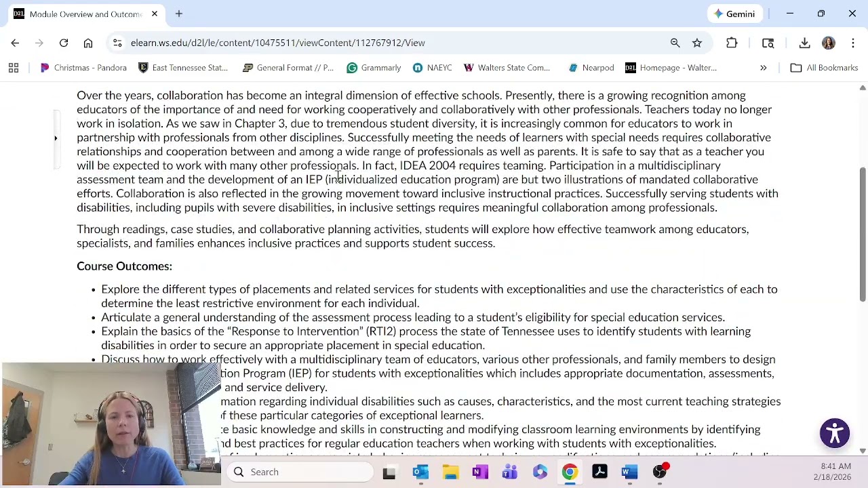Open the General Format bookmark

[289, 68]
